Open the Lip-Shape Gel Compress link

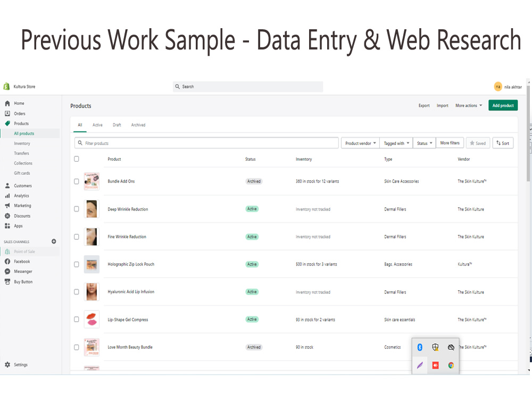128,320
